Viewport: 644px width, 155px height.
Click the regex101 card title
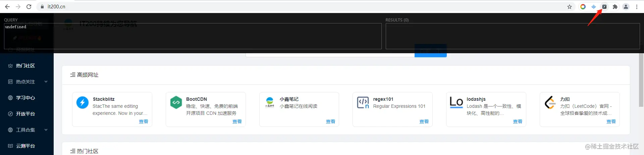click(383, 99)
